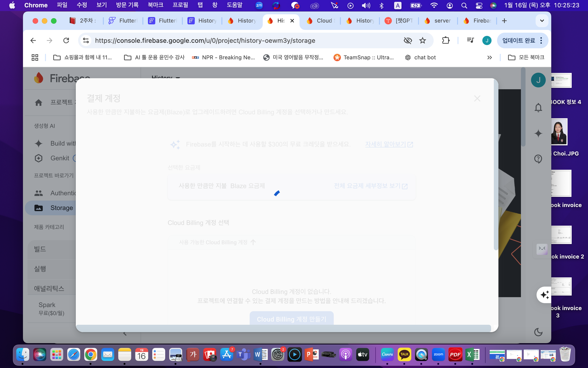Open '전체 요금제 세부정보 보기' link
588x368 pixels.
[371, 186]
